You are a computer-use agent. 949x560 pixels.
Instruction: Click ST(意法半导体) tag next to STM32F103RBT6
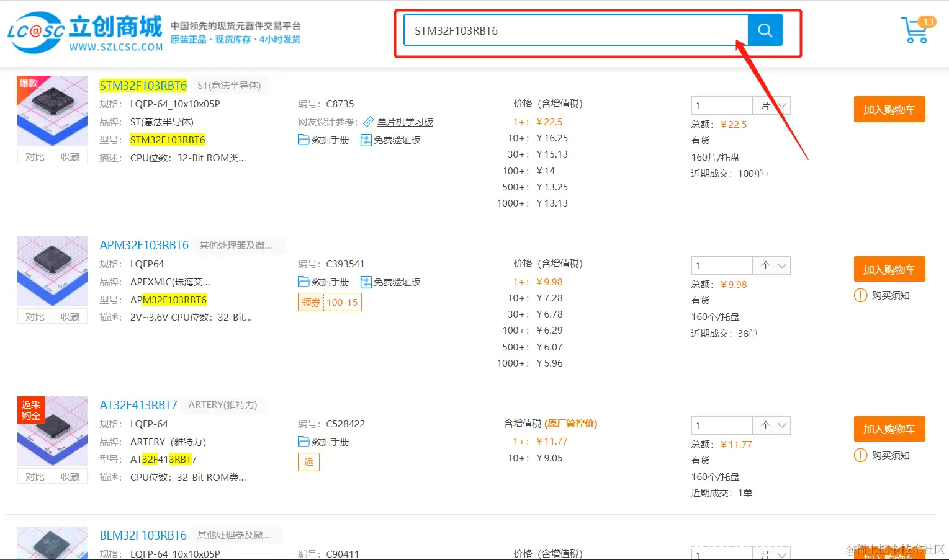(229, 86)
